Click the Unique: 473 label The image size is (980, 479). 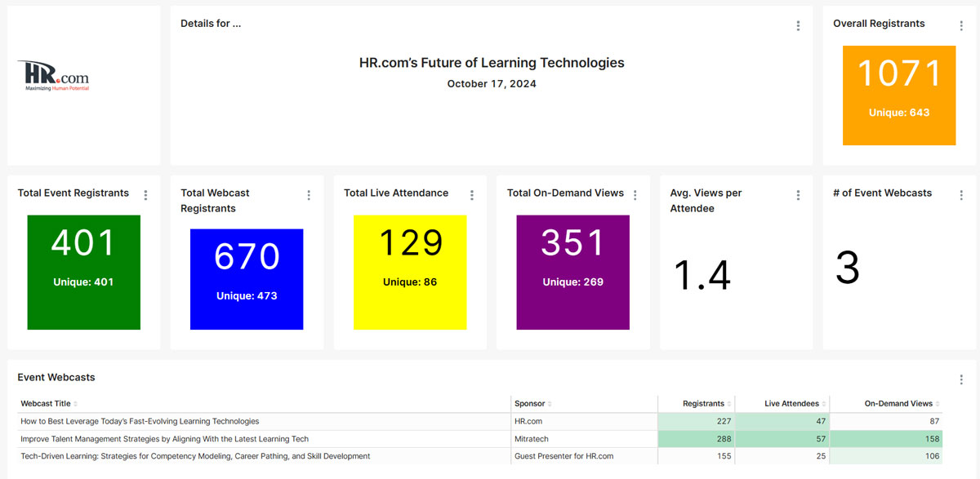(247, 295)
